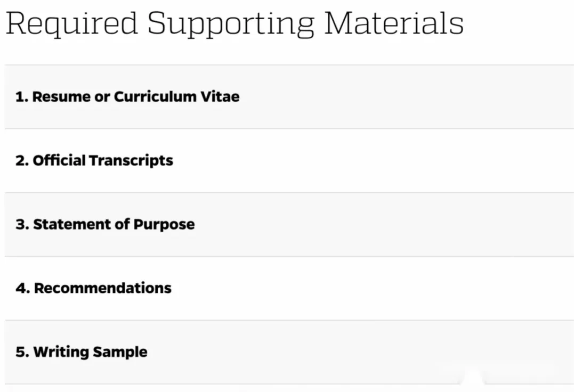This screenshot has height=392, width=574.
Task: Click the 'Writing Sample' label text
Action: click(91, 352)
